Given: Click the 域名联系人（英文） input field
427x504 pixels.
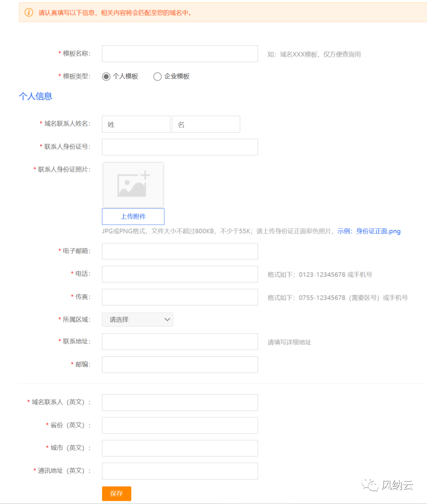Looking at the screenshot, I should click(x=180, y=402).
